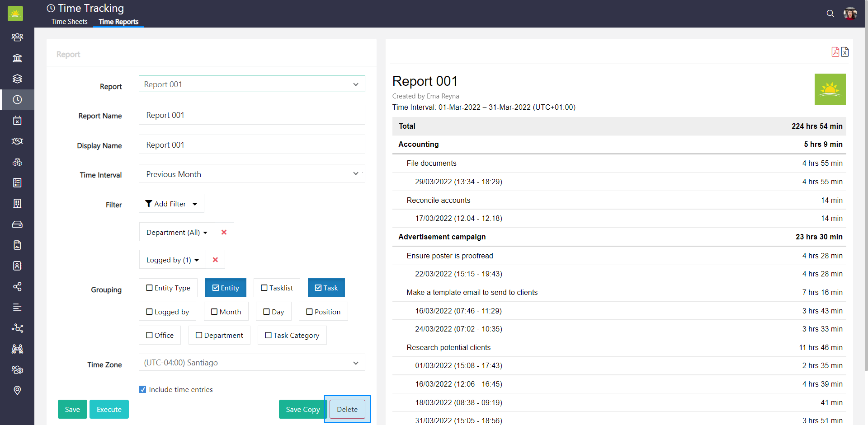The image size is (868, 425).
Task: Click the user profile avatar
Action: (x=850, y=14)
